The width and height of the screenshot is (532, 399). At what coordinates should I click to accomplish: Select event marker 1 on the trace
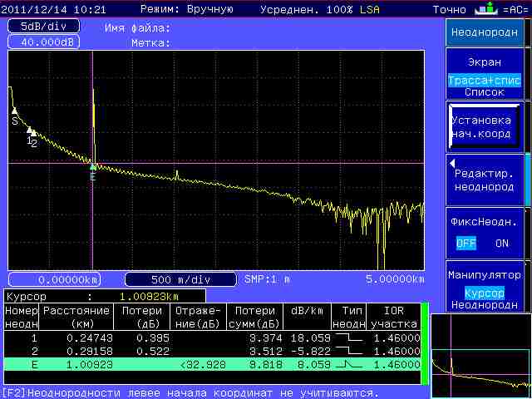[x=29, y=132]
